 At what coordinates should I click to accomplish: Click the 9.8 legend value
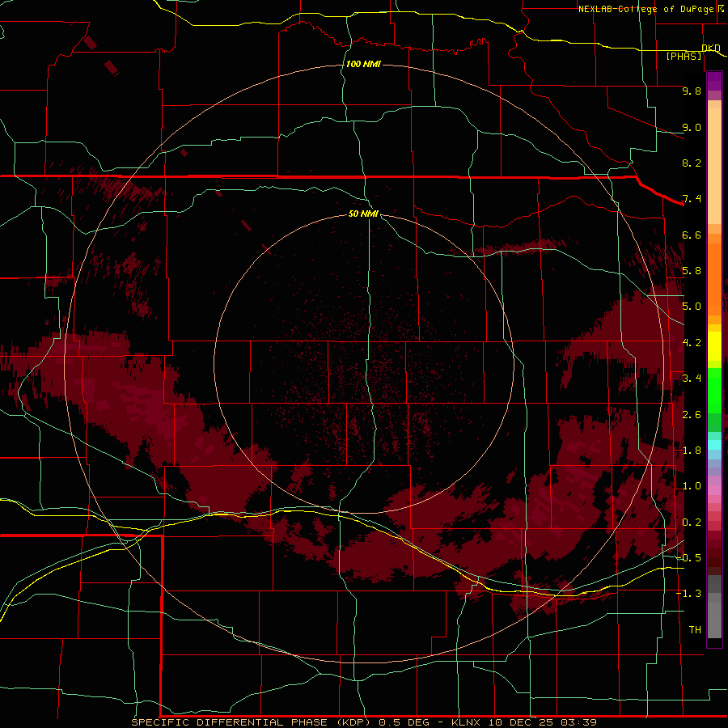tap(692, 91)
